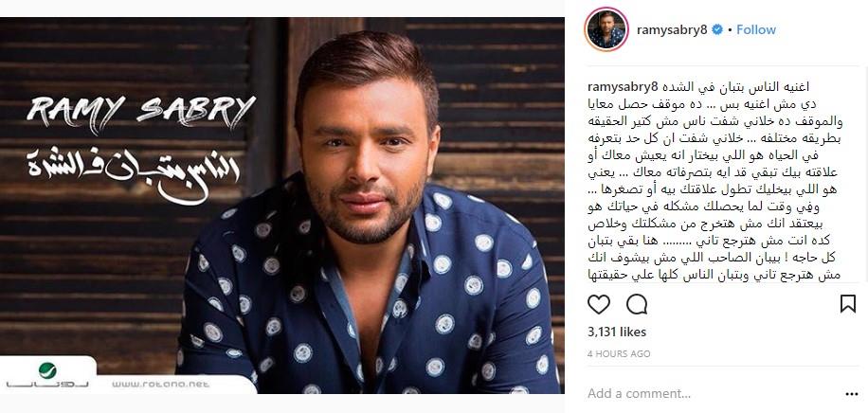Click the patterned navy shirt in the photo
Viewport: 868px width, 413px height.
tap(366, 299)
